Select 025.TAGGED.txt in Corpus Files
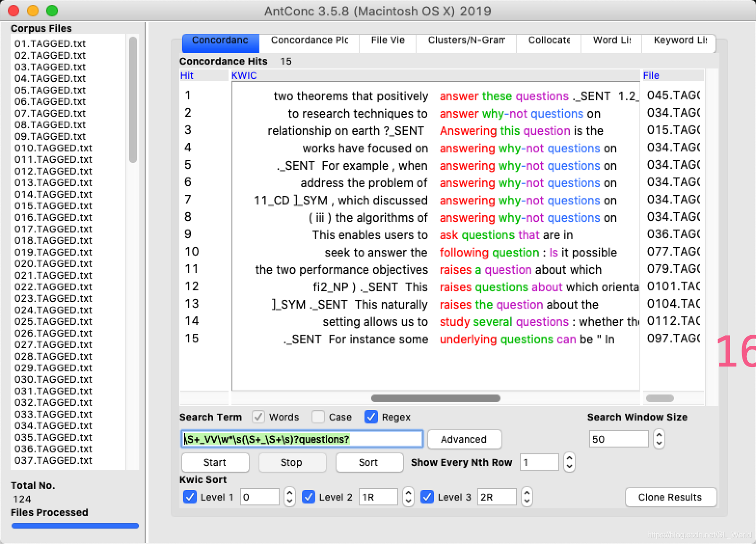The image size is (756, 544). pyautogui.click(x=53, y=322)
